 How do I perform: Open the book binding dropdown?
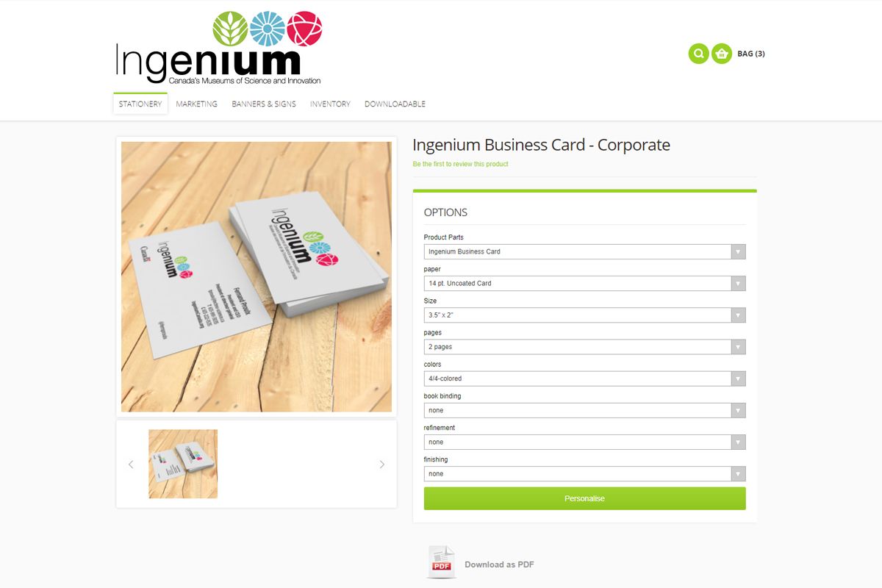(x=584, y=410)
